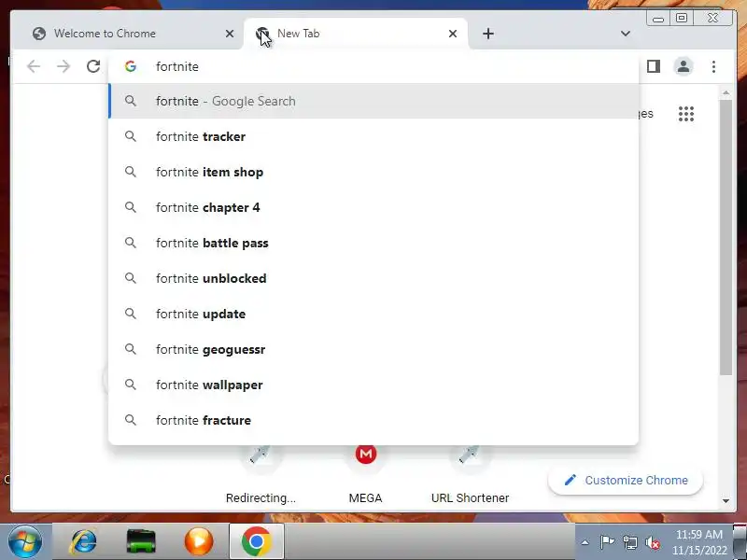This screenshot has width=747, height=560.
Task: Open the URL Shortener shortcut
Action: 470,474
